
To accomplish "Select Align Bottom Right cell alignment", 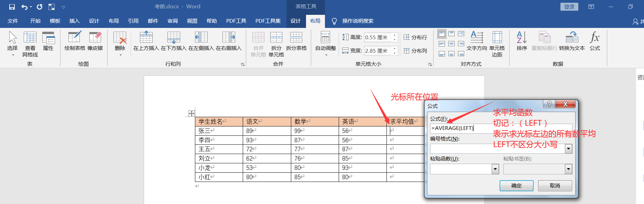I will [x=461, y=54].
